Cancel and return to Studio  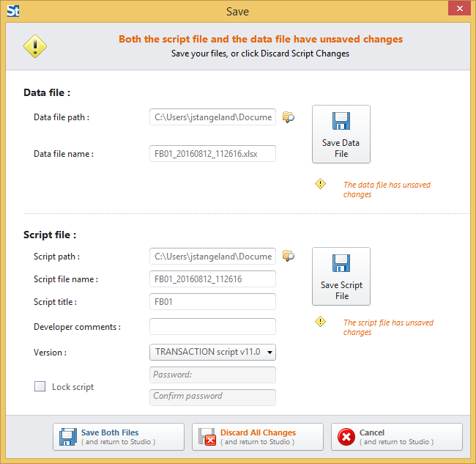click(x=396, y=437)
